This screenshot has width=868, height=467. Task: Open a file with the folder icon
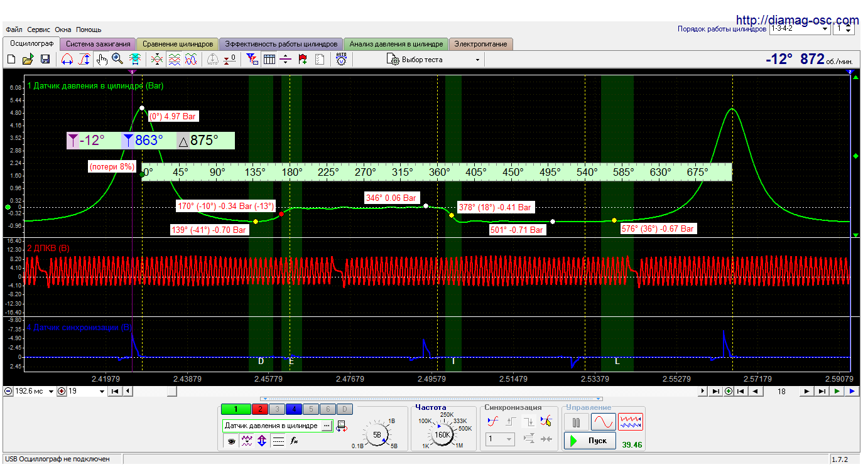[x=28, y=59]
